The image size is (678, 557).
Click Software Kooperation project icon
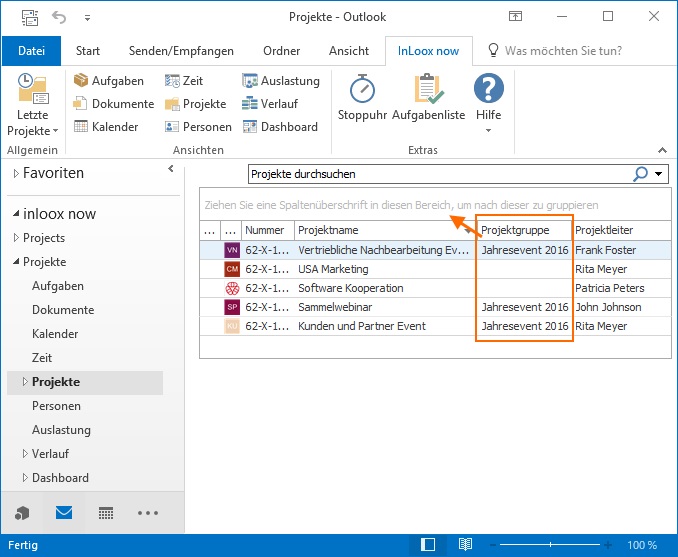(x=232, y=288)
